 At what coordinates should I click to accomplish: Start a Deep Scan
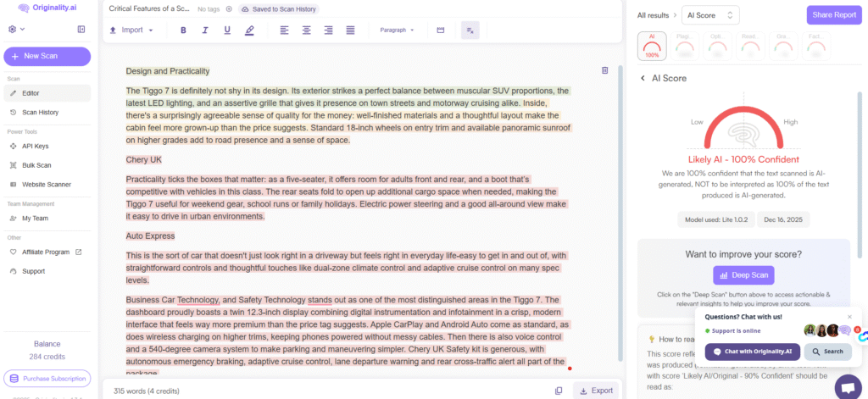(x=743, y=274)
